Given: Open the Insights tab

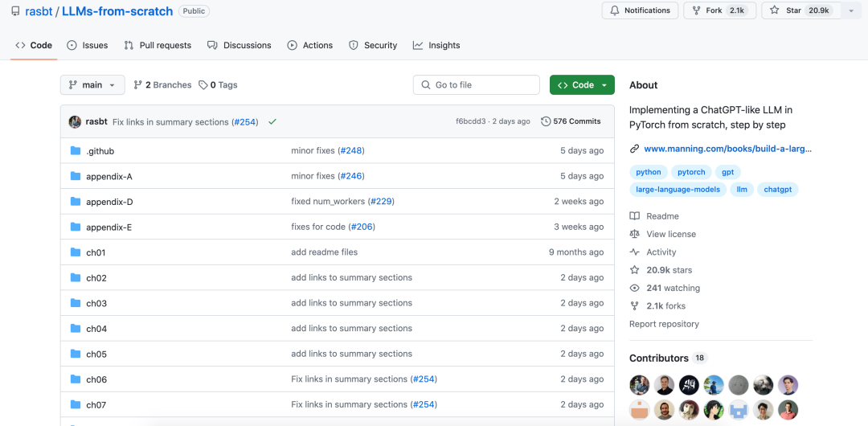Looking at the screenshot, I should 436,46.
